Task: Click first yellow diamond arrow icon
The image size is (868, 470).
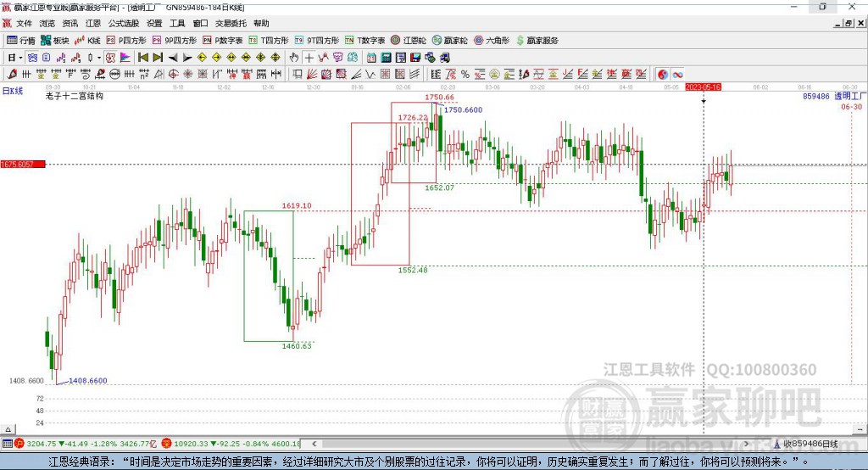Action: pyautogui.click(x=202, y=58)
